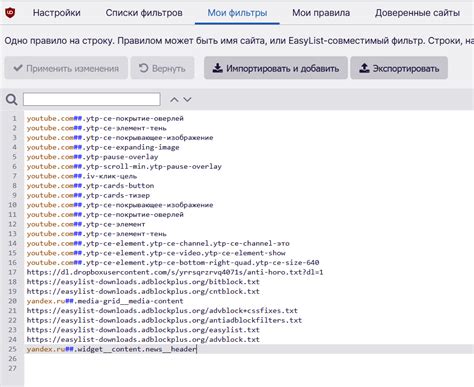Click line 14 rule ytp-ce-channel-это
Image resolution: width=474 pixels, height=387 pixels.
158,243
